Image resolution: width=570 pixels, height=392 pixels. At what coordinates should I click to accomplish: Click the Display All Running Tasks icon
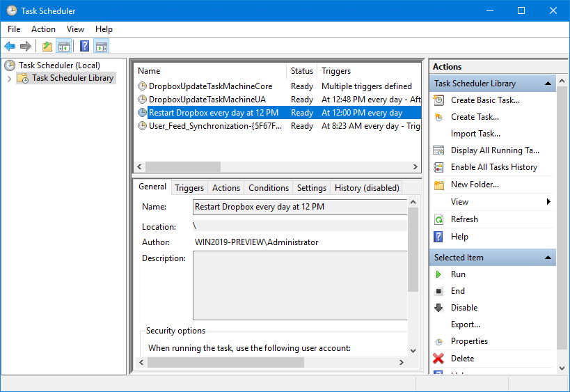click(x=438, y=150)
